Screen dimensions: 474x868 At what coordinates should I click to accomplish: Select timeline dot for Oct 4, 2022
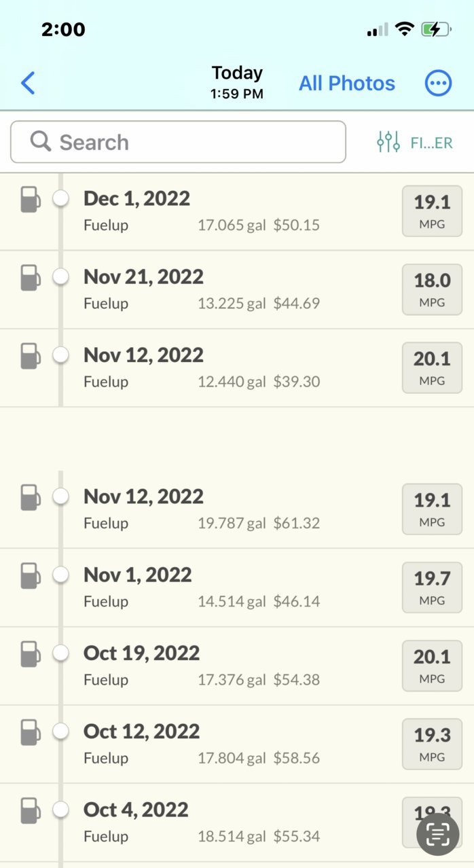61,809
